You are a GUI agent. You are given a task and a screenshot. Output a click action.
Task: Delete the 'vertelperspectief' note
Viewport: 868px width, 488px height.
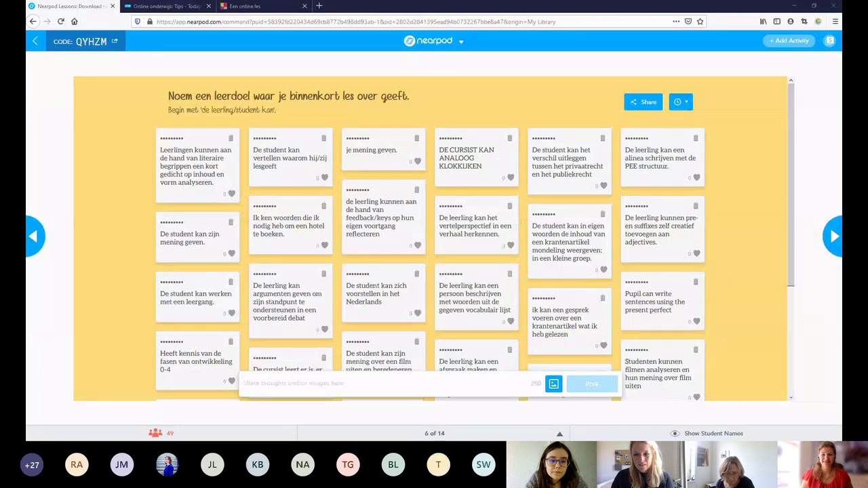510,206
